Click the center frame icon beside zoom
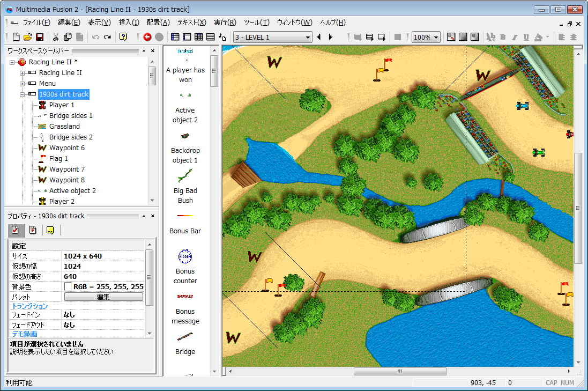Screen dimensions: 588x391 (x=451, y=37)
